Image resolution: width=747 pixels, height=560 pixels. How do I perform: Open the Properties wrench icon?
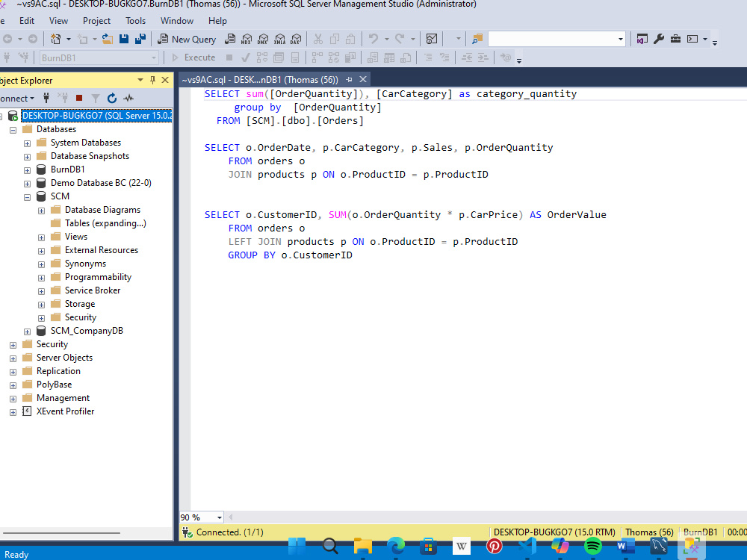click(659, 39)
